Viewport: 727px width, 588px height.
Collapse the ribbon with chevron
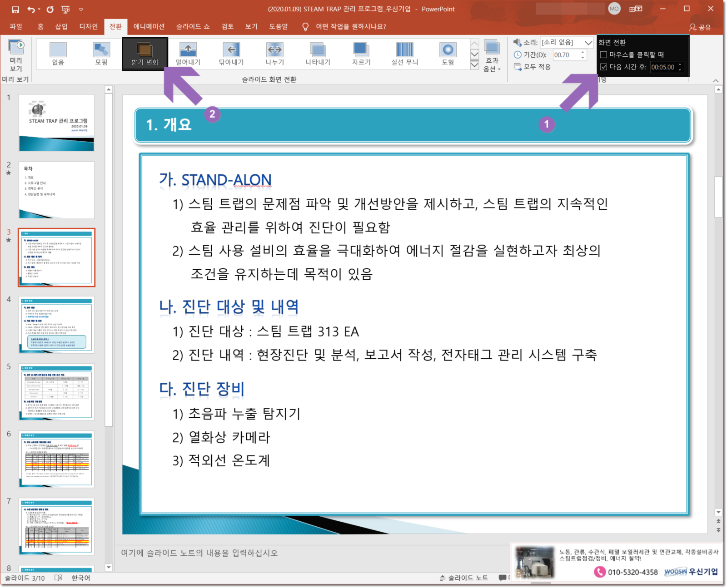(x=716, y=80)
